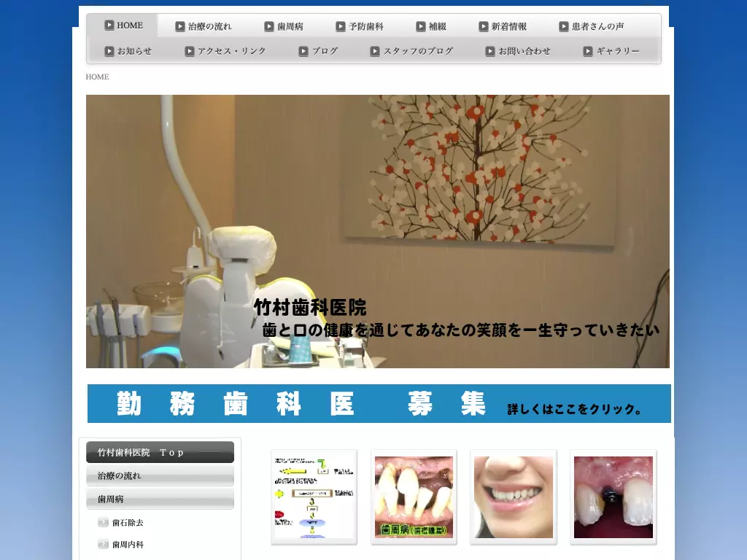Click the arrow icon beside お問い合わせ
Viewport: 747px width, 560px height.
click(x=490, y=51)
